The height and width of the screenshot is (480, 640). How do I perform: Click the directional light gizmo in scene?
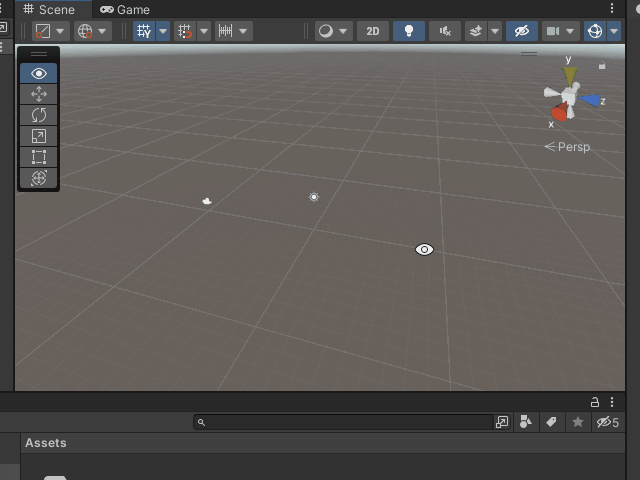click(314, 197)
